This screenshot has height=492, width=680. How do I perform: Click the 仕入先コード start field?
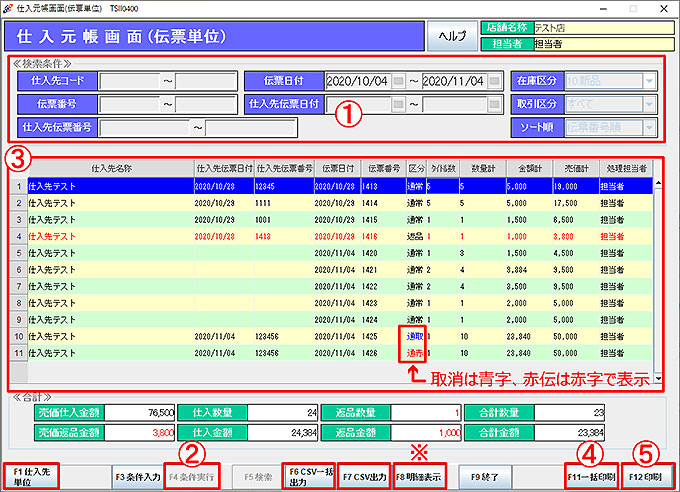coord(130,81)
